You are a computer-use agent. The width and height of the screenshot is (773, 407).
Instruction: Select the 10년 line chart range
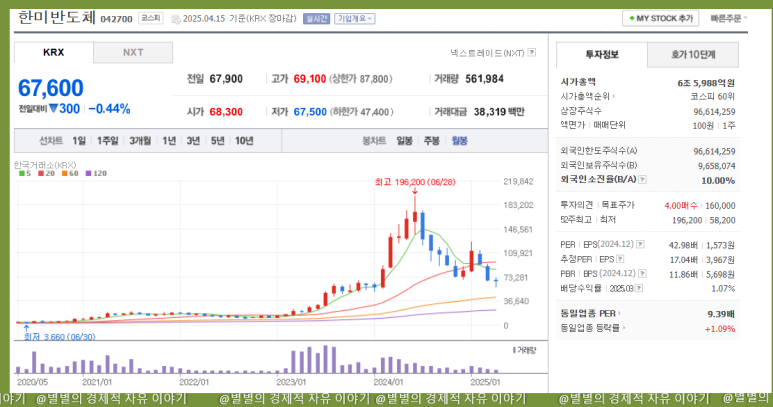tap(244, 141)
